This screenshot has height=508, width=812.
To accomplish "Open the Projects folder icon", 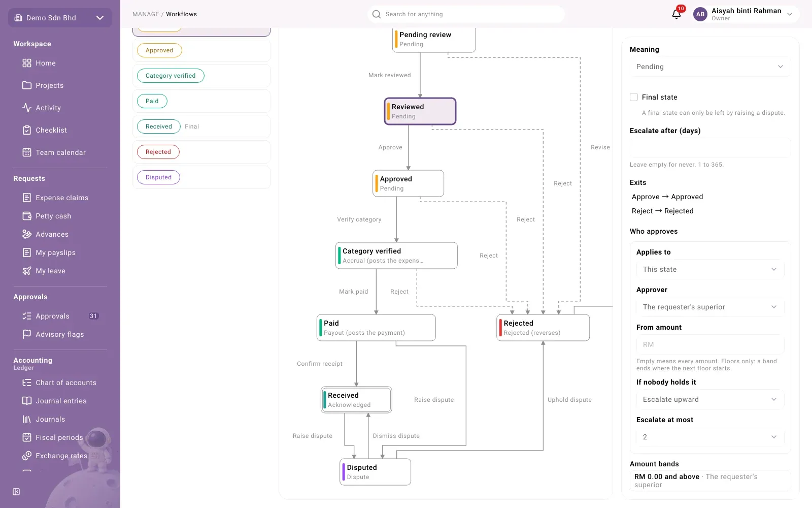I will tap(27, 85).
